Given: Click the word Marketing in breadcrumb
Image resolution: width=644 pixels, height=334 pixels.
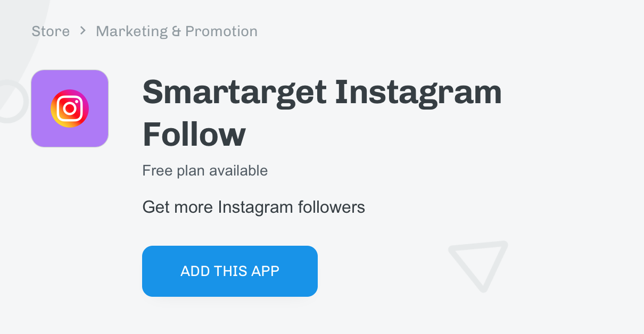Looking at the screenshot, I should coord(131,31).
